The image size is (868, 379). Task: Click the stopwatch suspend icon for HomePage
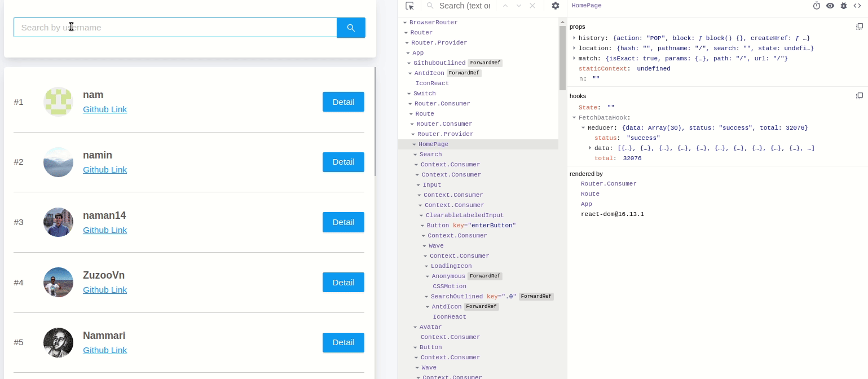(817, 6)
